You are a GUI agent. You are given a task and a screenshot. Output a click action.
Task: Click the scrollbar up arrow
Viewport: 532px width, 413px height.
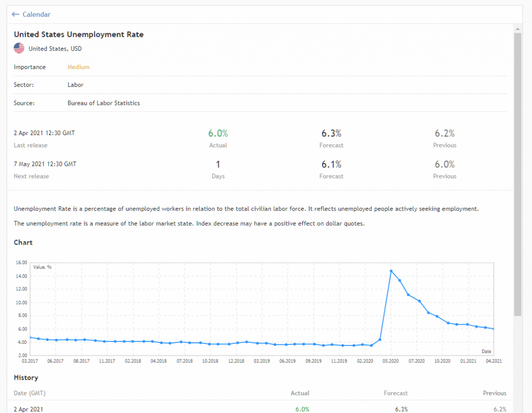point(517,29)
